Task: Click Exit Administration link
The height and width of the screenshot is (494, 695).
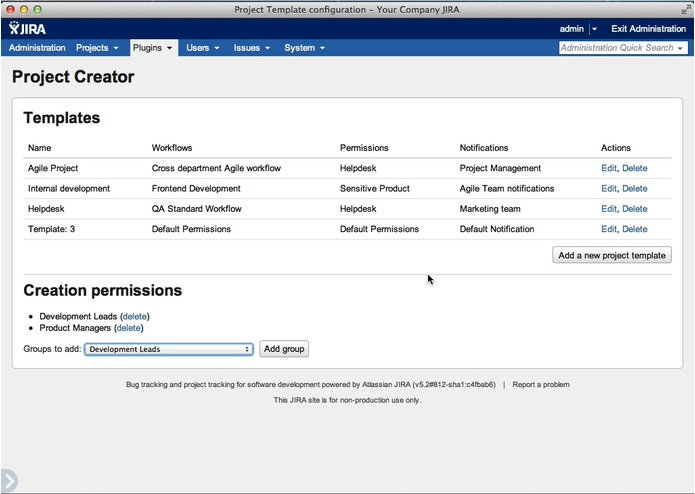Action: tap(648, 29)
